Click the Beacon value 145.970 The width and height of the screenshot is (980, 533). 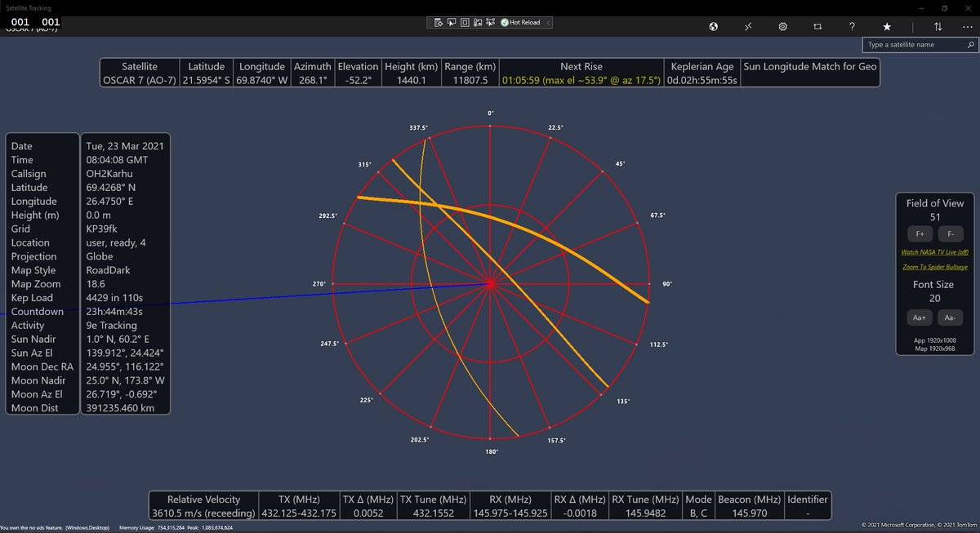pos(748,513)
